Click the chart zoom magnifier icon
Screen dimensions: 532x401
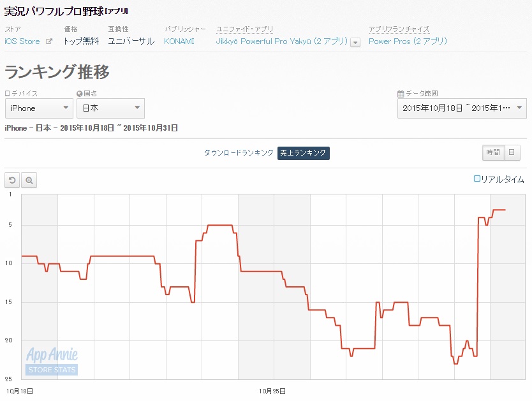pyautogui.click(x=29, y=180)
